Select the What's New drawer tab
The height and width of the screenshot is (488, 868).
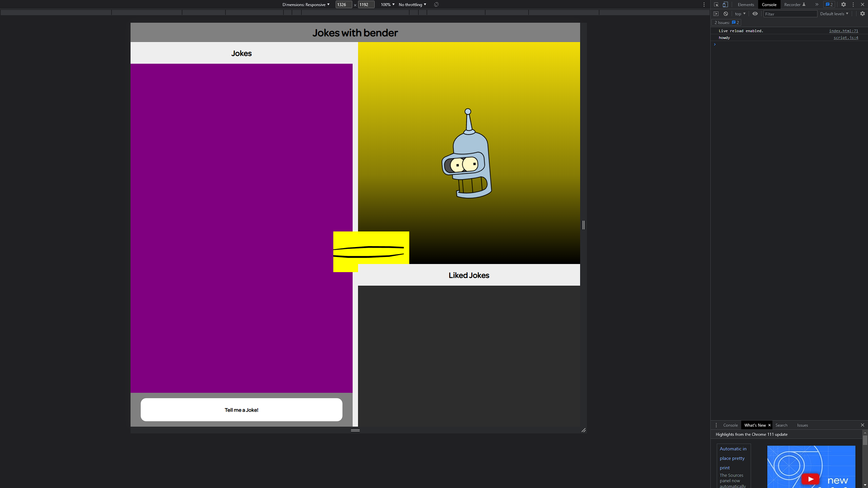755,425
